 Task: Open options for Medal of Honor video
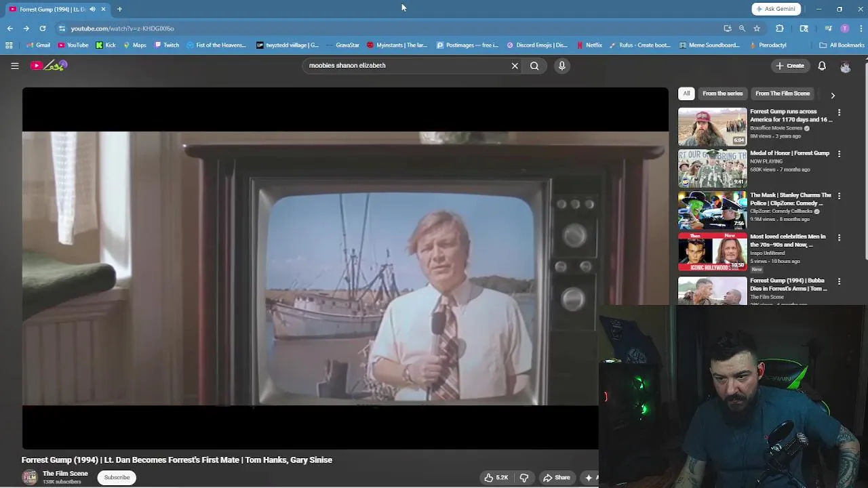click(839, 155)
